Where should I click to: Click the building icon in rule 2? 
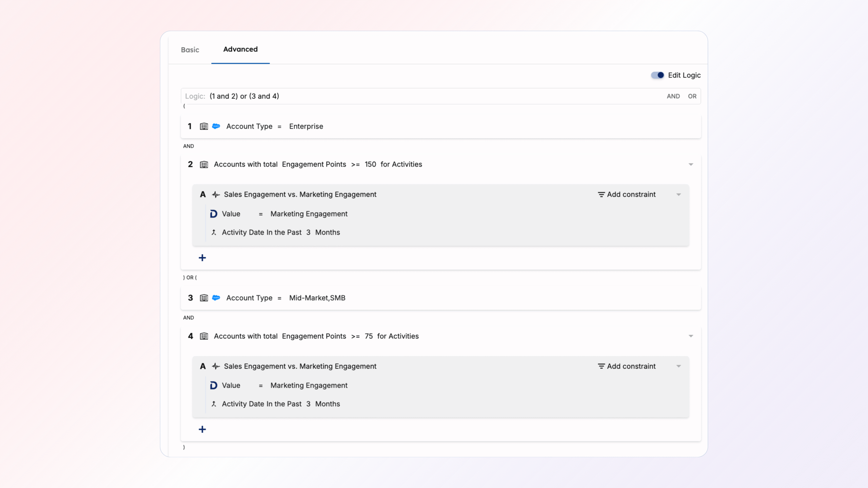(x=204, y=165)
